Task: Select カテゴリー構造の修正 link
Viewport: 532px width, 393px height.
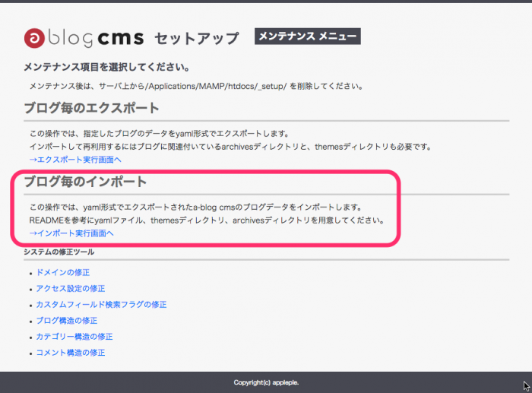Action: [74, 336]
